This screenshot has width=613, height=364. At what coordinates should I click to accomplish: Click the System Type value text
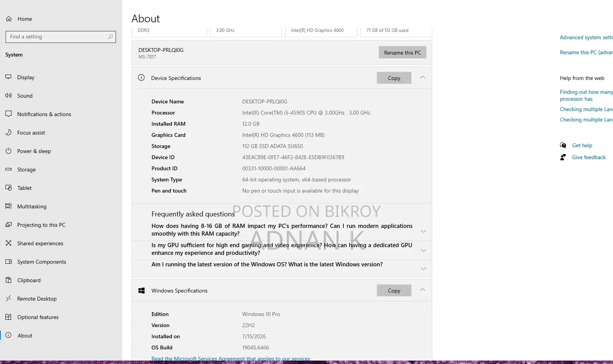click(x=297, y=180)
